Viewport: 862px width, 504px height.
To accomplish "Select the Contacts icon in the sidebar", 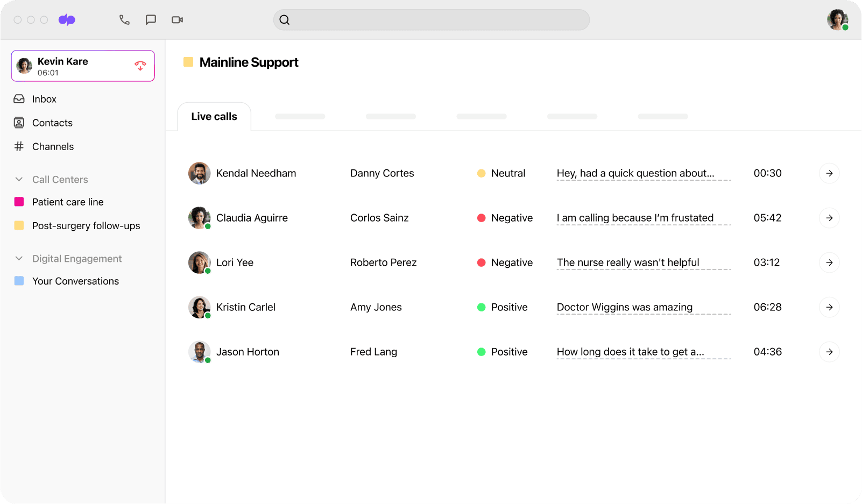I will click(x=19, y=123).
